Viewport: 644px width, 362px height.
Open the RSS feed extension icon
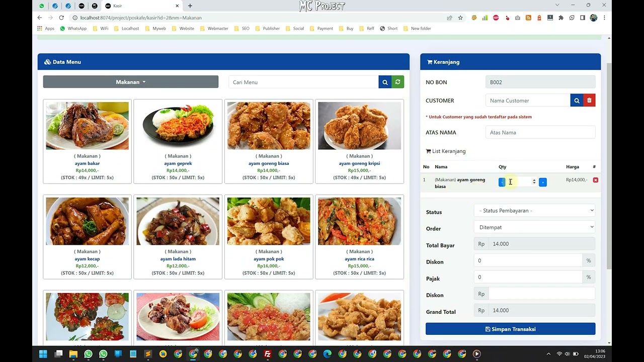528,18
